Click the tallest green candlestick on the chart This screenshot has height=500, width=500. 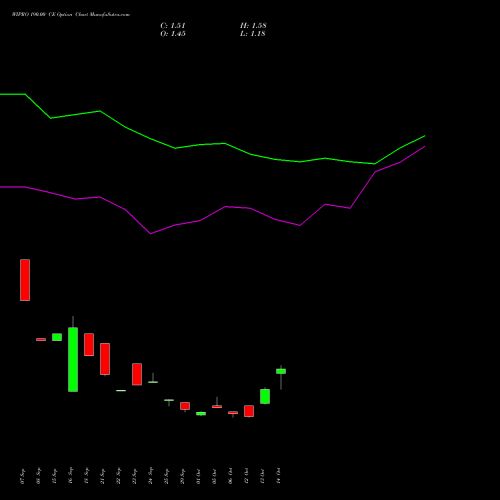click(x=73, y=359)
